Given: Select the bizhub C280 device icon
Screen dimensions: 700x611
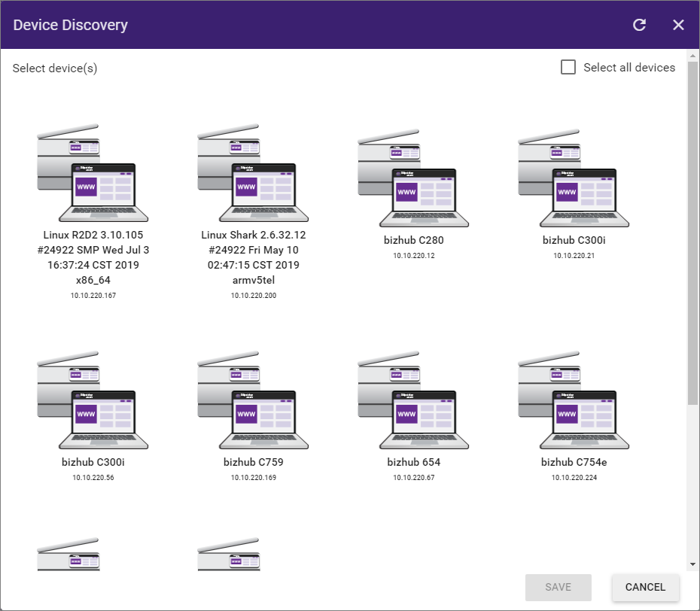Looking at the screenshot, I should click(413, 178).
